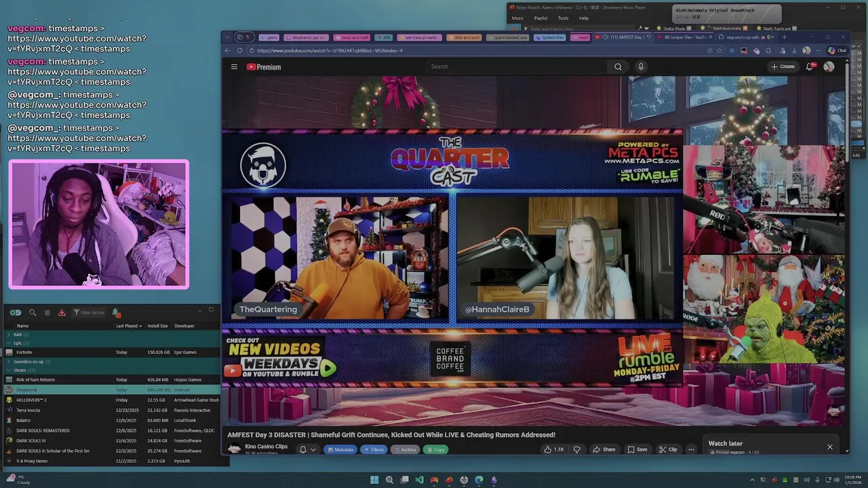
Task: Open the Windows Start menu
Action: (374, 480)
